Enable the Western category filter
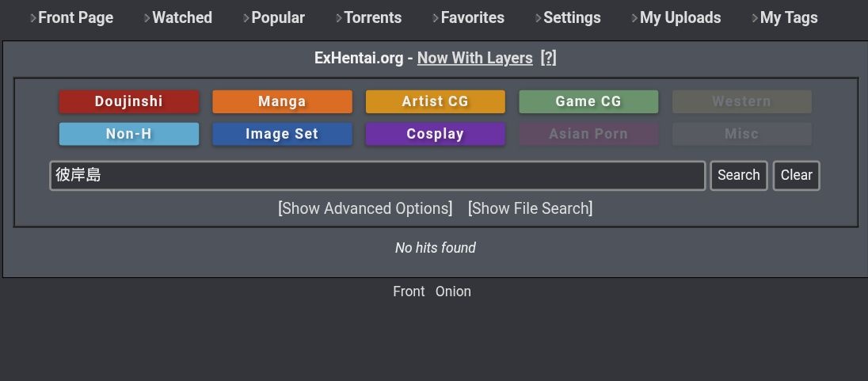Screen dimensions: 868x381 (741, 101)
